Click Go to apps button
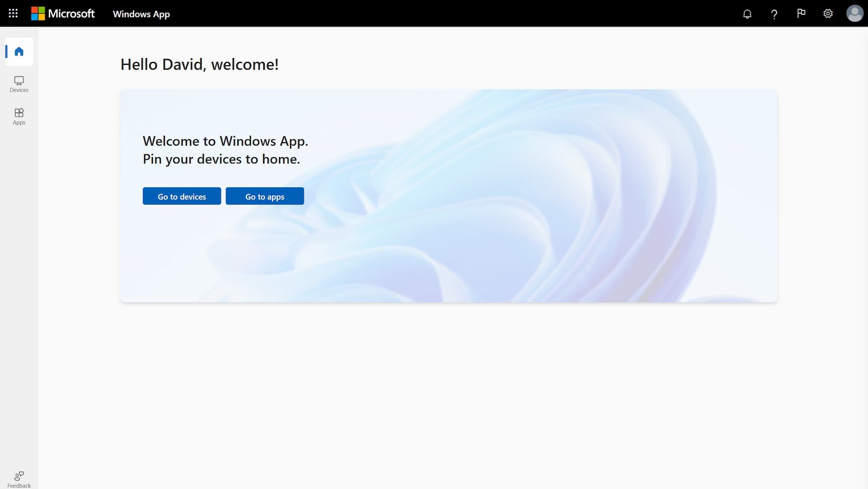 tap(264, 196)
